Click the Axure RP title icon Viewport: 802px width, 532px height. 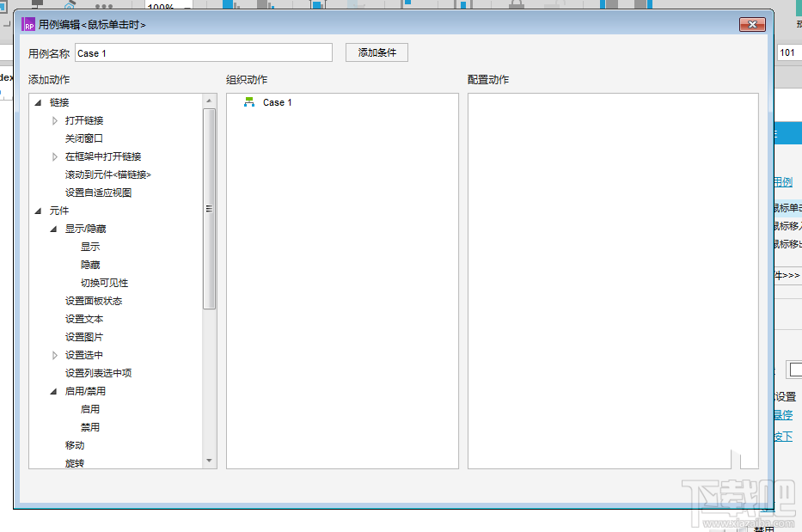click(x=28, y=25)
